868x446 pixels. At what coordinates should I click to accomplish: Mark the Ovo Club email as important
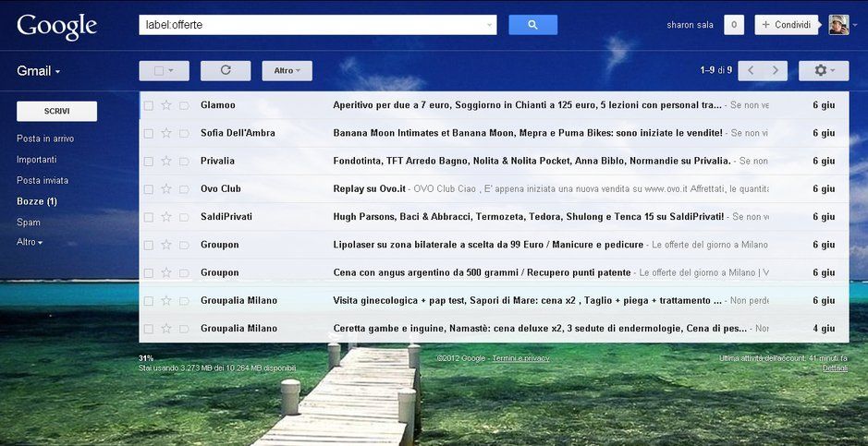[184, 189]
